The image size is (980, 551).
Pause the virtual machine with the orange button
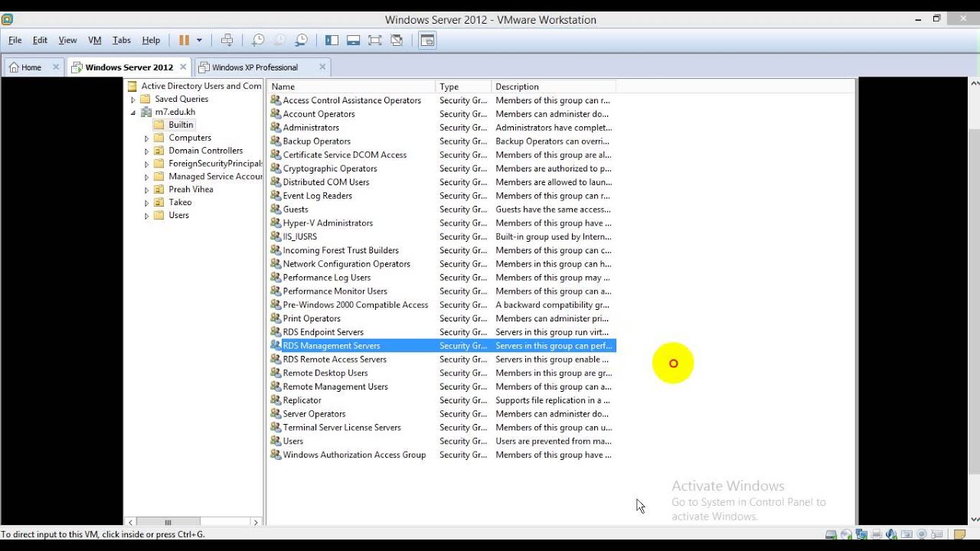pos(184,41)
